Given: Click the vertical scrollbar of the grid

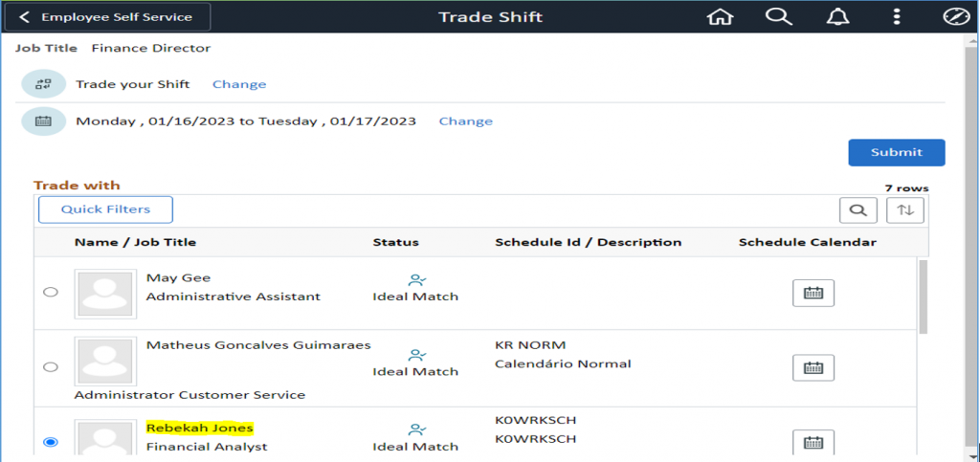Looking at the screenshot, I should (923, 297).
